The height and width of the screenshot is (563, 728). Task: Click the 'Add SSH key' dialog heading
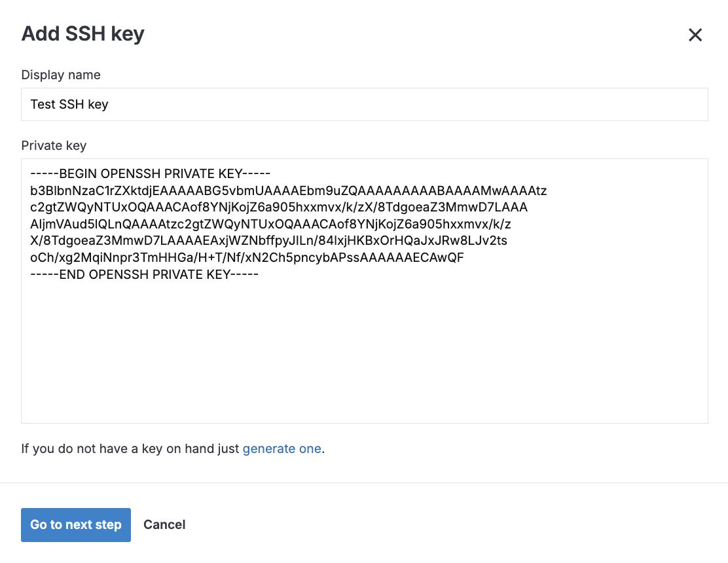point(82,33)
